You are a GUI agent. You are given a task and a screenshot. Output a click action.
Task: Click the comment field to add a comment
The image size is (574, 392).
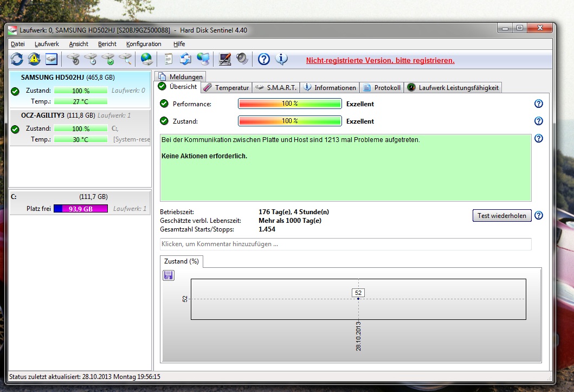coord(345,244)
